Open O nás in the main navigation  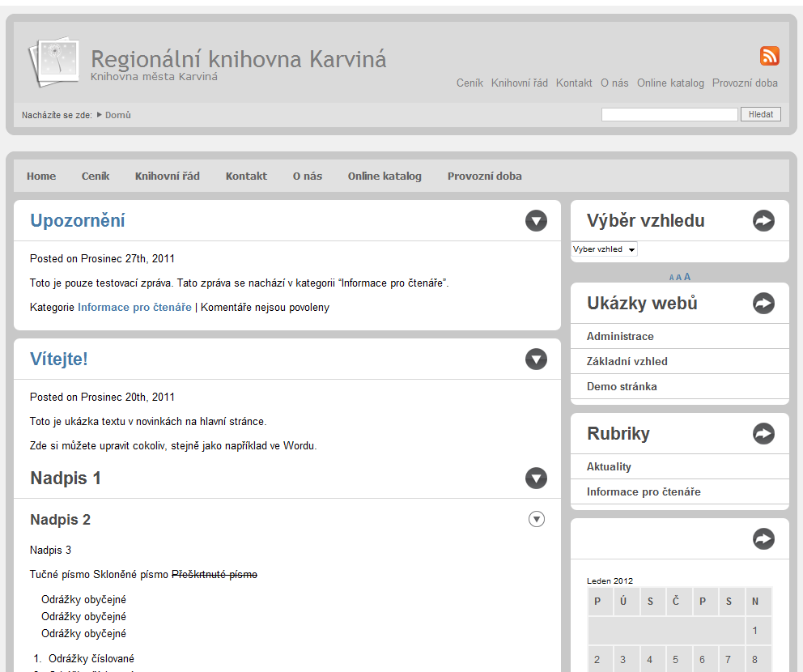pyautogui.click(x=308, y=177)
